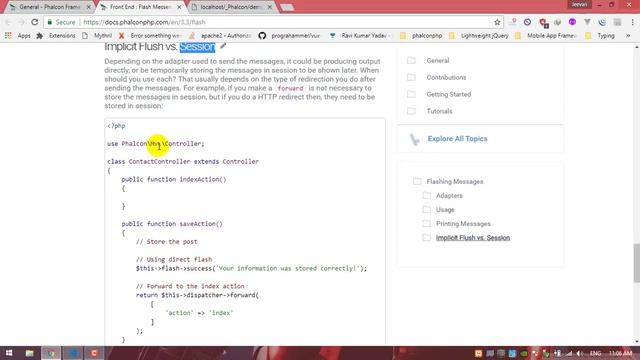Click the red shield extension icon
Screen dimensions: 640x360
tap(543, 22)
